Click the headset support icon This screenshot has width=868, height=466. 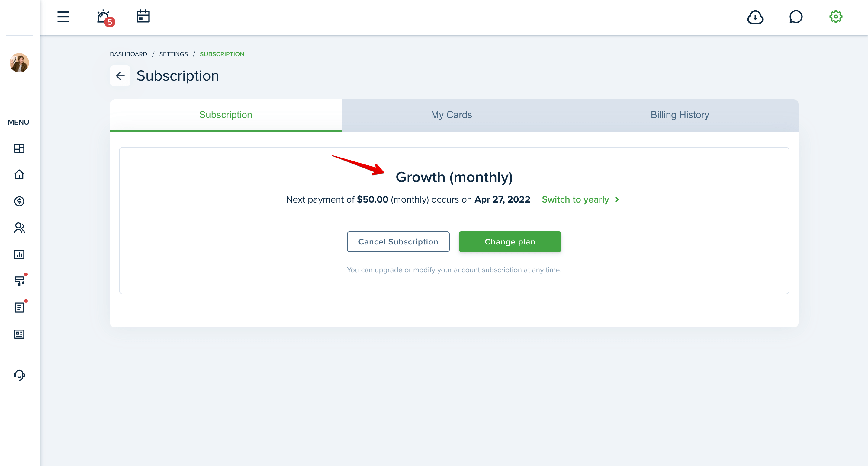19,375
